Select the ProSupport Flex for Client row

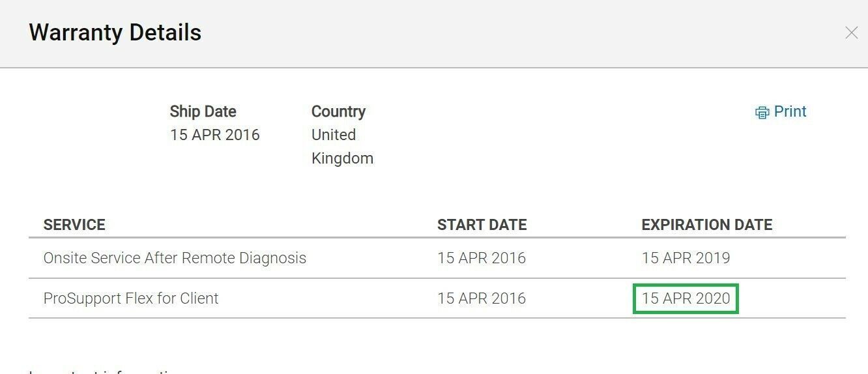(437, 298)
